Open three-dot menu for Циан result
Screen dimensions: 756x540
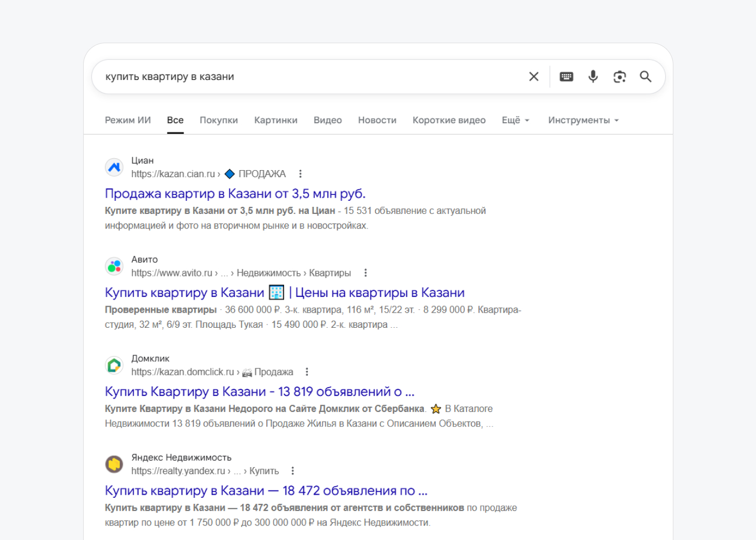(x=300, y=174)
